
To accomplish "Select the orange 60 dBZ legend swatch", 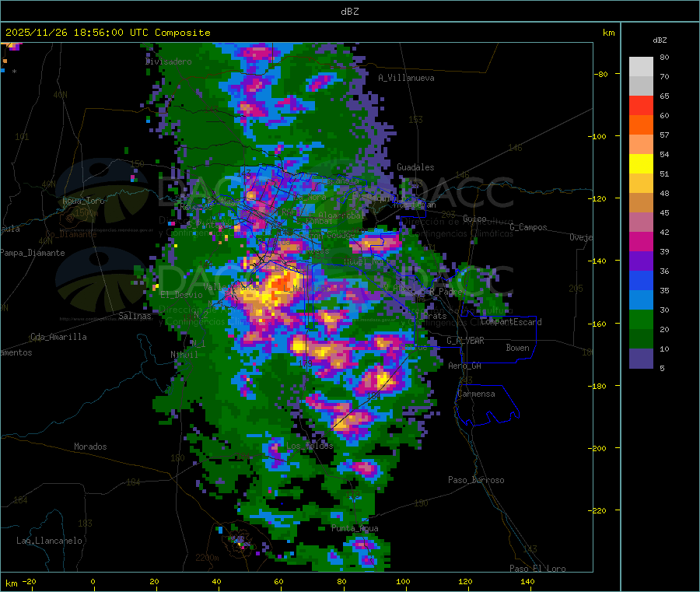I will click(x=641, y=125).
